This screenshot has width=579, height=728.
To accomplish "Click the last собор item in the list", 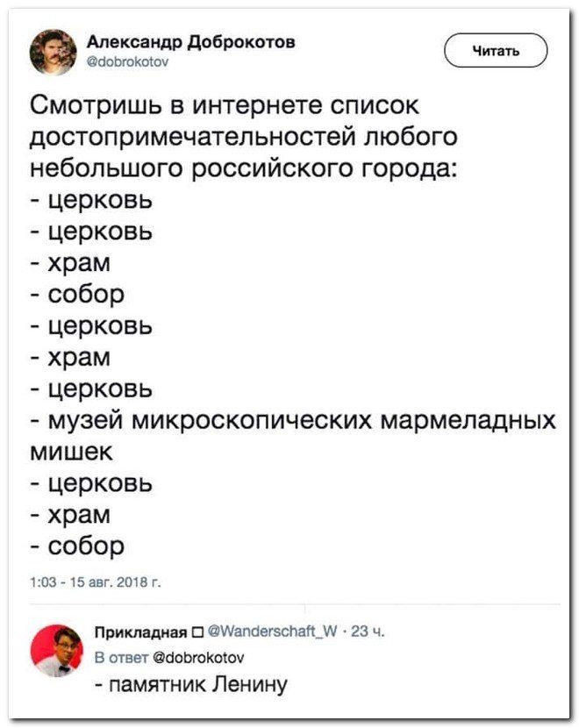I will [79, 545].
